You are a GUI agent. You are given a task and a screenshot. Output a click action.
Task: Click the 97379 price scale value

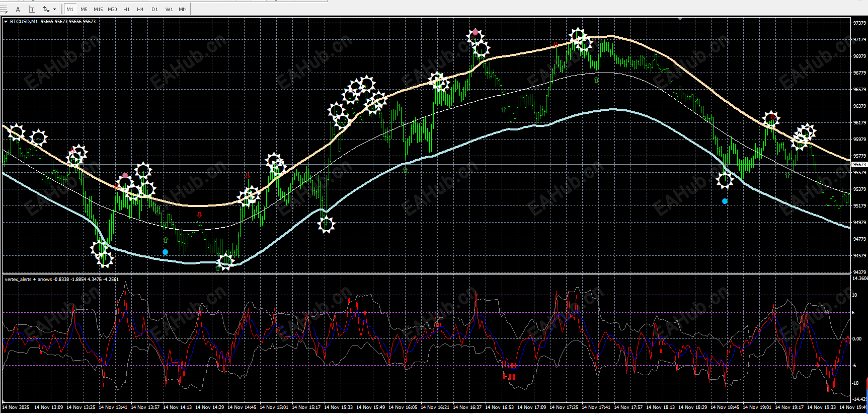click(x=859, y=23)
